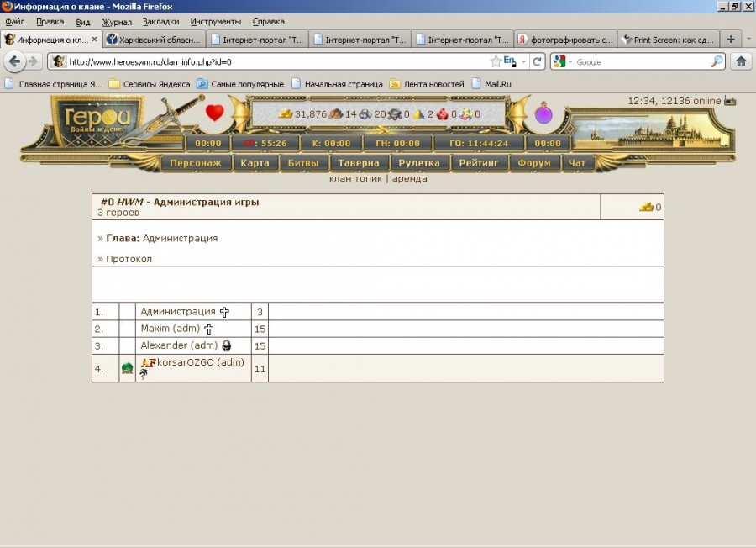Open the Maxim (adm) player profile

pyautogui.click(x=171, y=329)
